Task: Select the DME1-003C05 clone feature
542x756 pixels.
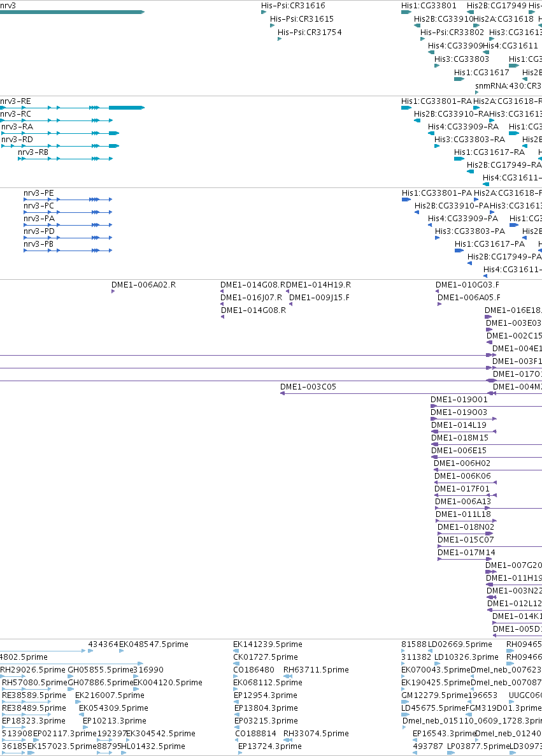Action: point(308,387)
